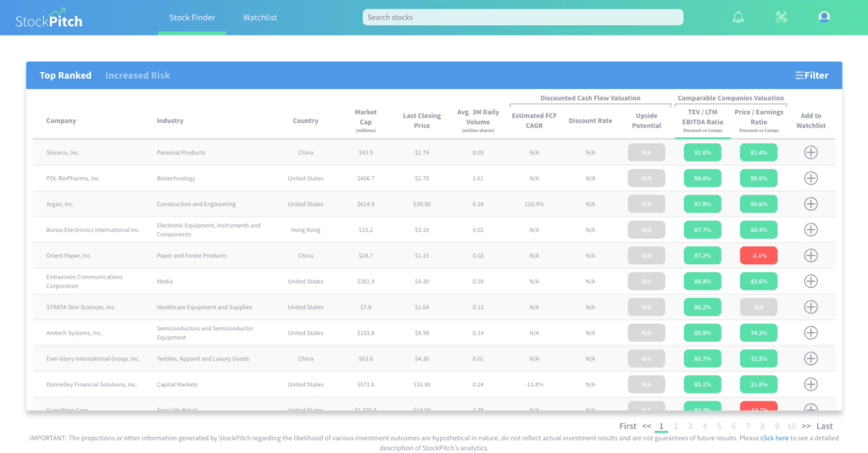
Task: Add PDL BioPharma to watchlist
Action: click(x=810, y=179)
